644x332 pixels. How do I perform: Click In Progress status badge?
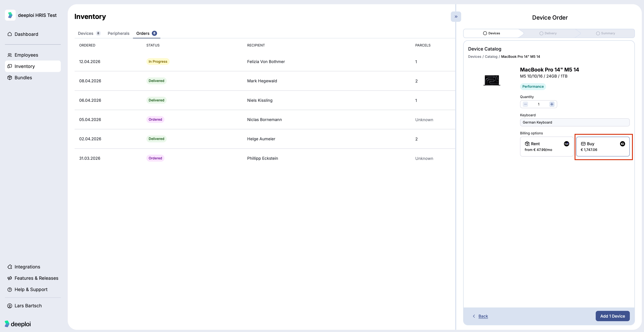click(158, 62)
